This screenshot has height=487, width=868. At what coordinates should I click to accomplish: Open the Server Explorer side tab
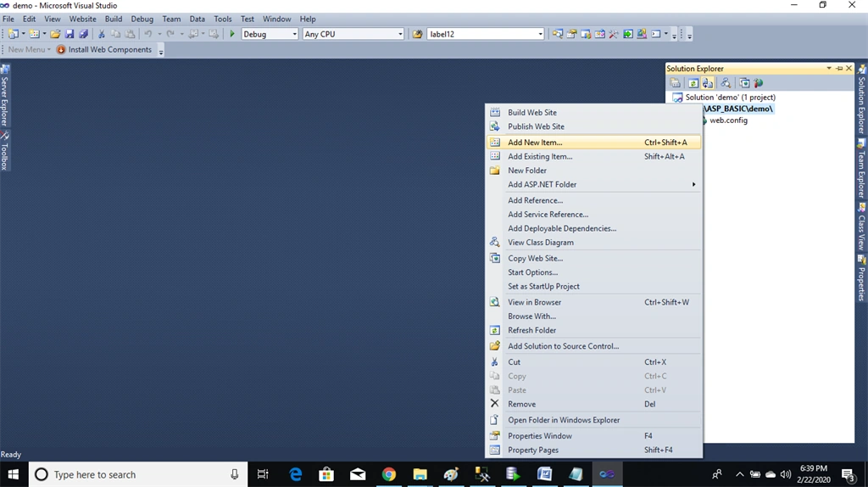[4, 95]
